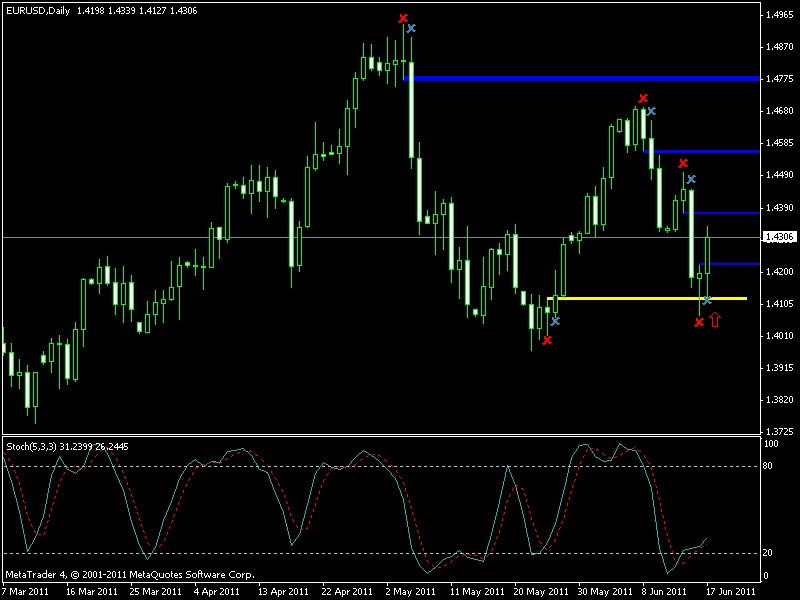The width and height of the screenshot is (800, 600).
Task: Select the red X at the chart's highest peak
Action: tap(403, 18)
